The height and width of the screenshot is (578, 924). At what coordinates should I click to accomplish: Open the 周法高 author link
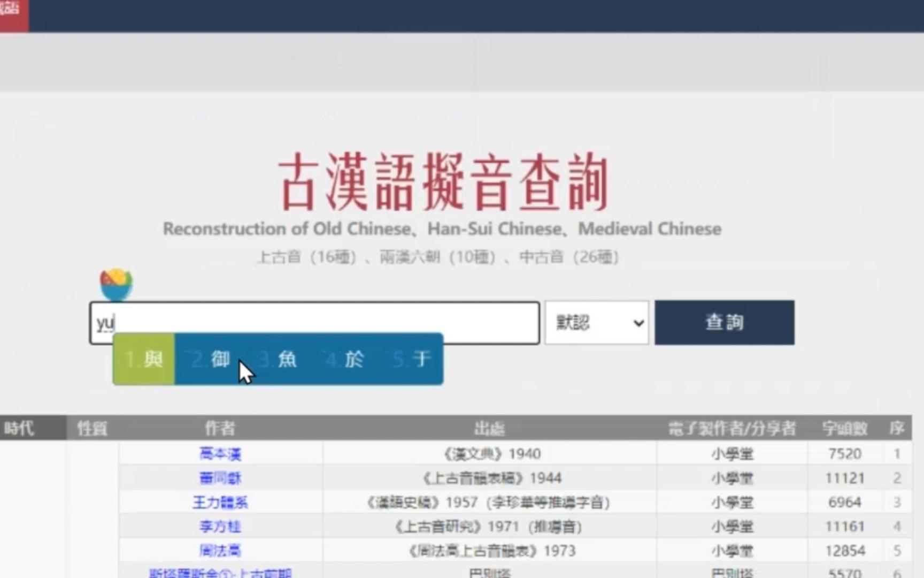[x=220, y=551]
